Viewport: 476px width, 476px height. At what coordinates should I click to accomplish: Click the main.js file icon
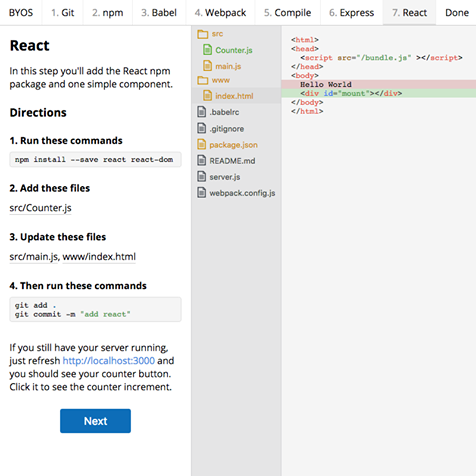pyautogui.click(x=207, y=66)
